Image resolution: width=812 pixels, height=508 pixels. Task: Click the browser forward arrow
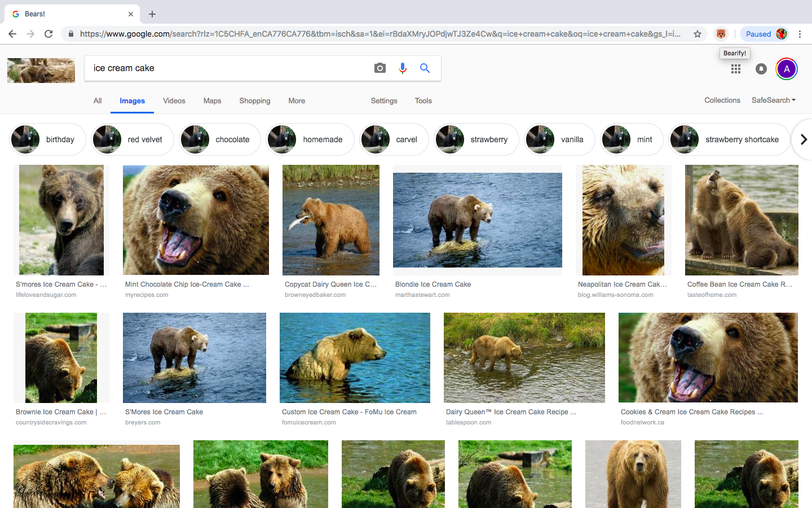pyautogui.click(x=30, y=34)
